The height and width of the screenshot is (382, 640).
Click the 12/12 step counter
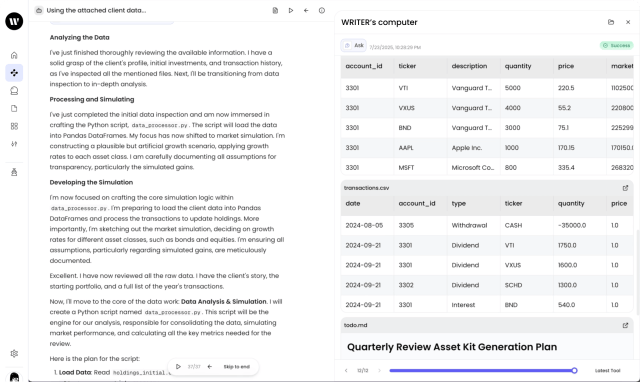point(362,371)
